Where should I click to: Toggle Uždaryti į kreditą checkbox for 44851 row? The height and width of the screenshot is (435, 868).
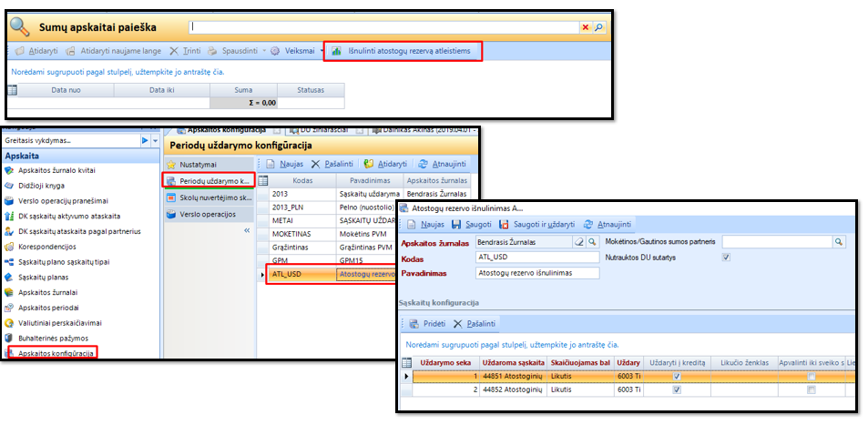coord(676,376)
